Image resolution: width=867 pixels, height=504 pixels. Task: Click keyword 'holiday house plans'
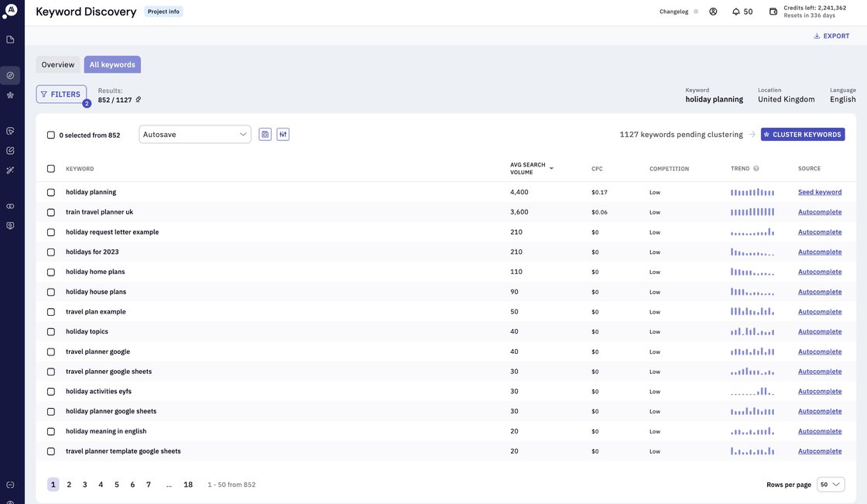pos(96,292)
